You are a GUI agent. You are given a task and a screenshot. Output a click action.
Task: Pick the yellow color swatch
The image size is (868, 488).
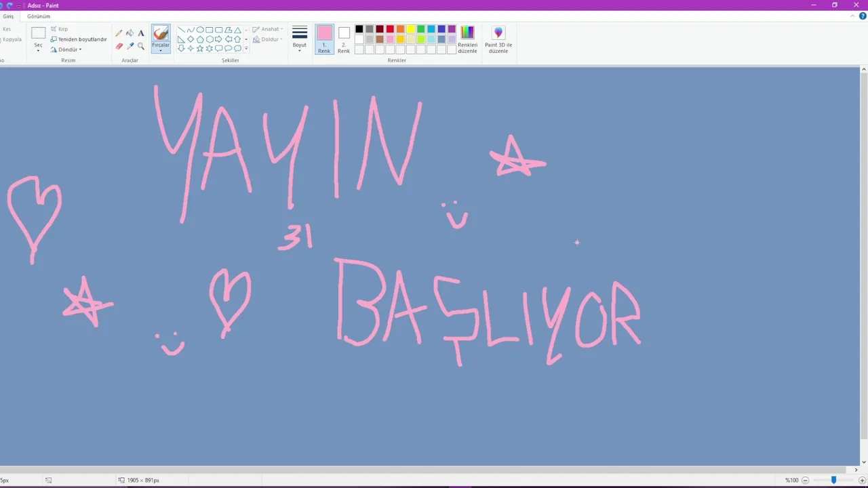[x=411, y=29]
